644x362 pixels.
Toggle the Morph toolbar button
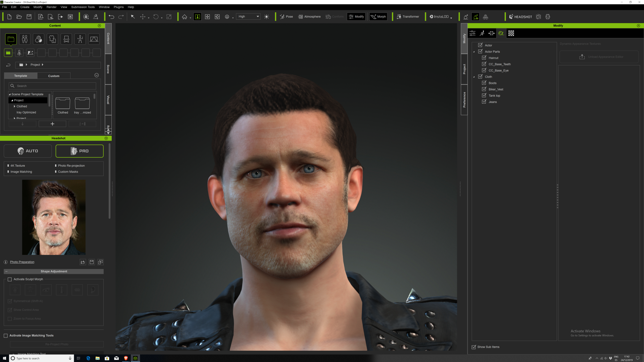point(378,17)
